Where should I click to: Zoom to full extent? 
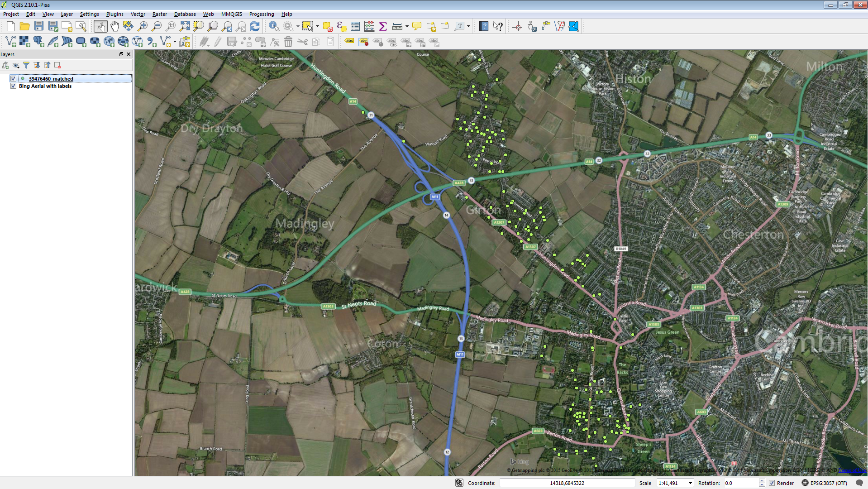click(x=185, y=26)
